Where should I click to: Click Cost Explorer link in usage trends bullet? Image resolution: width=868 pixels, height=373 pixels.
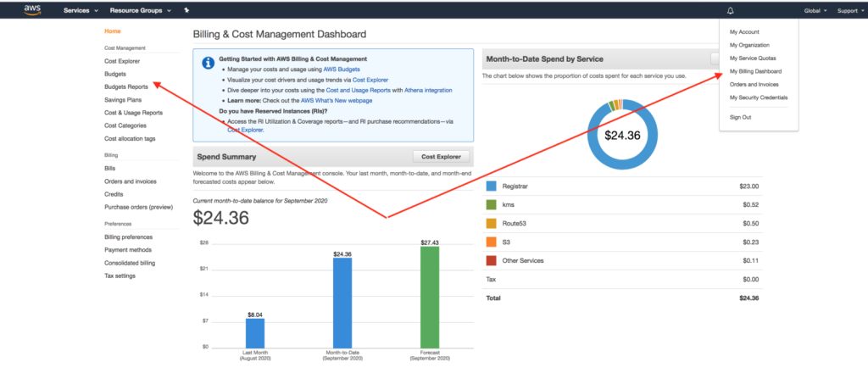(370, 80)
